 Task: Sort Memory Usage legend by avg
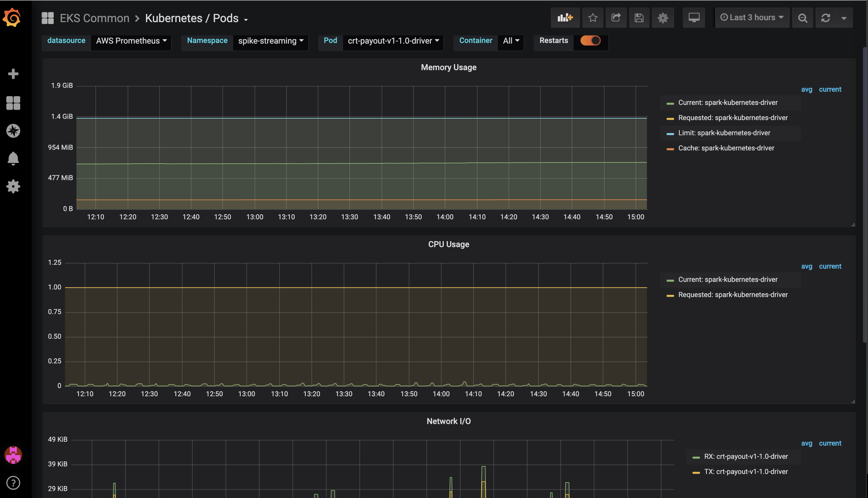(x=806, y=89)
